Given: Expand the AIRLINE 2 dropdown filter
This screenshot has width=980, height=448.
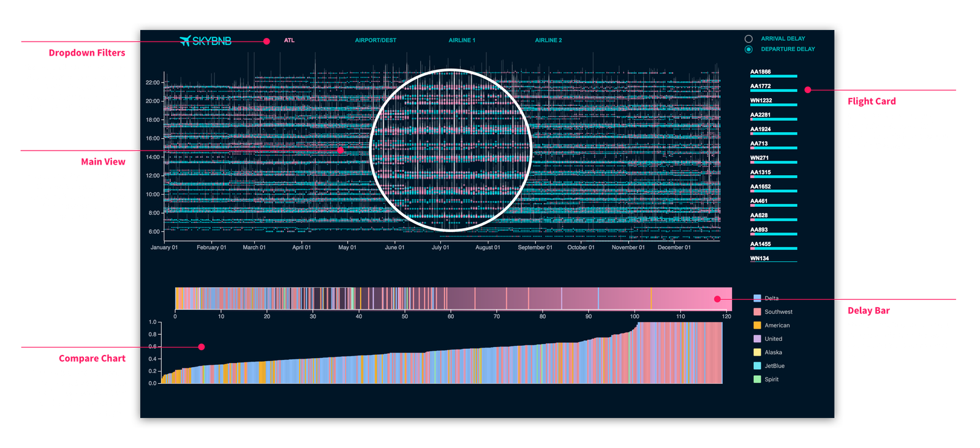Looking at the screenshot, I should [x=548, y=40].
